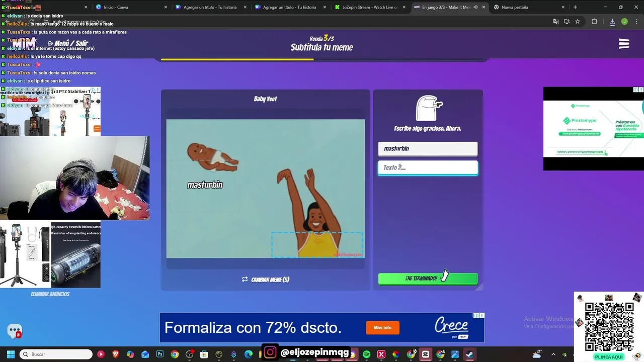Click the Eliminar anuncios link

point(50,294)
